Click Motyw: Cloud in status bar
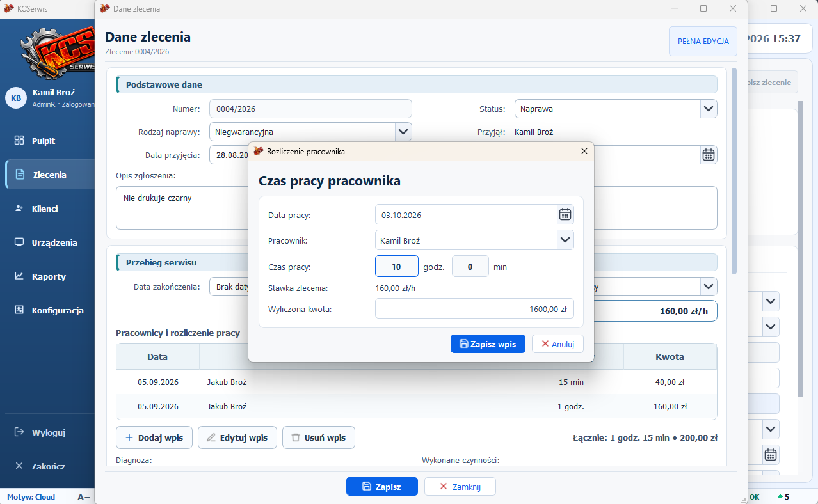The image size is (818, 504). (31, 497)
